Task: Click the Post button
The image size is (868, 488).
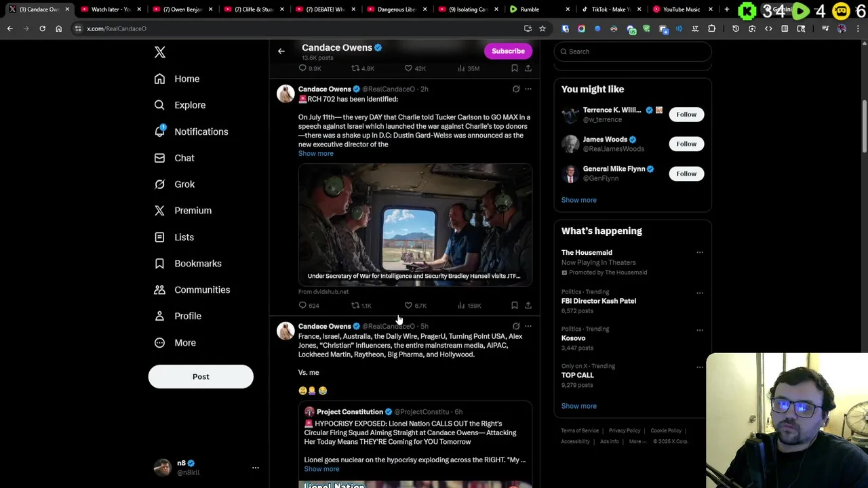Action: tap(201, 377)
